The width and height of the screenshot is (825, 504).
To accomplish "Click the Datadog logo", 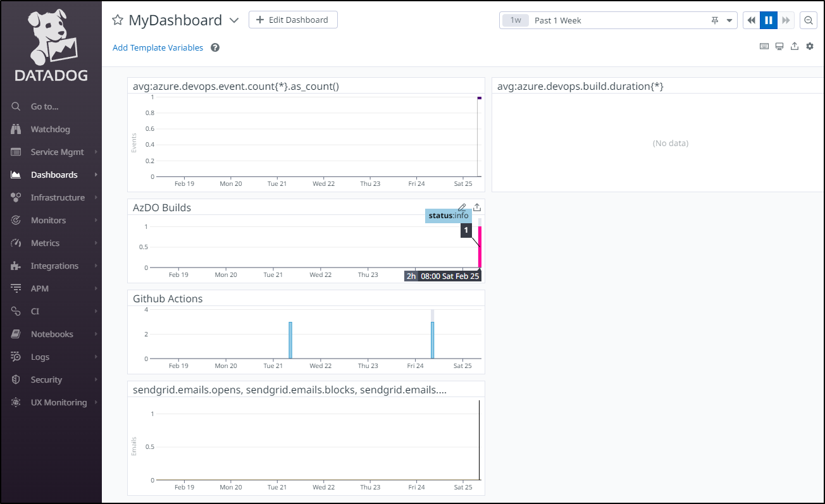I will [x=51, y=46].
